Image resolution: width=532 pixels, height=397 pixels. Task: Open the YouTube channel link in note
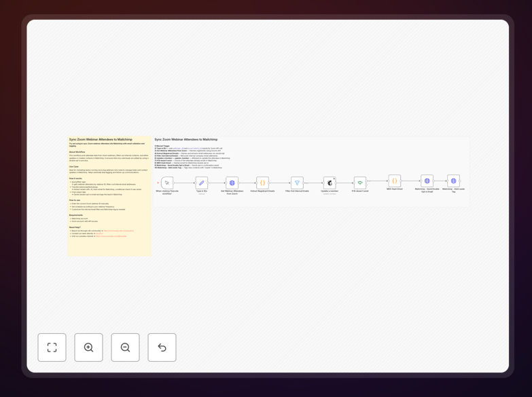click(111, 236)
